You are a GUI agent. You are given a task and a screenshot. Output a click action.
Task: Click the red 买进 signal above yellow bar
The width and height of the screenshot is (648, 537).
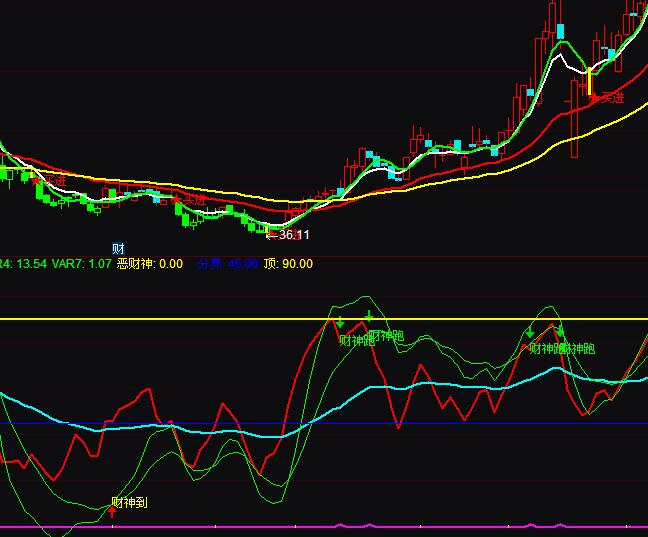click(608, 98)
